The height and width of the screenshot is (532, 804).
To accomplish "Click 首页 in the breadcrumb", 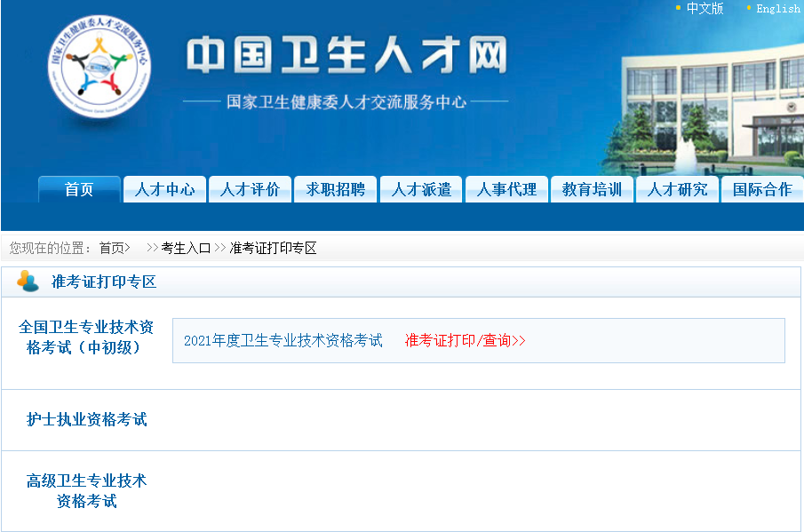I will (111, 248).
